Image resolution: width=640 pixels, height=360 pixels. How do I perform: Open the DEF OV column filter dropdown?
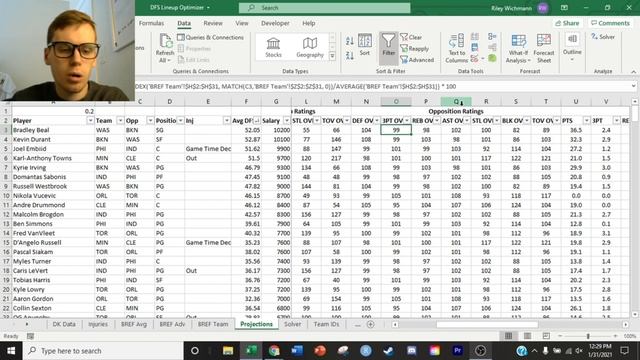pos(377,121)
